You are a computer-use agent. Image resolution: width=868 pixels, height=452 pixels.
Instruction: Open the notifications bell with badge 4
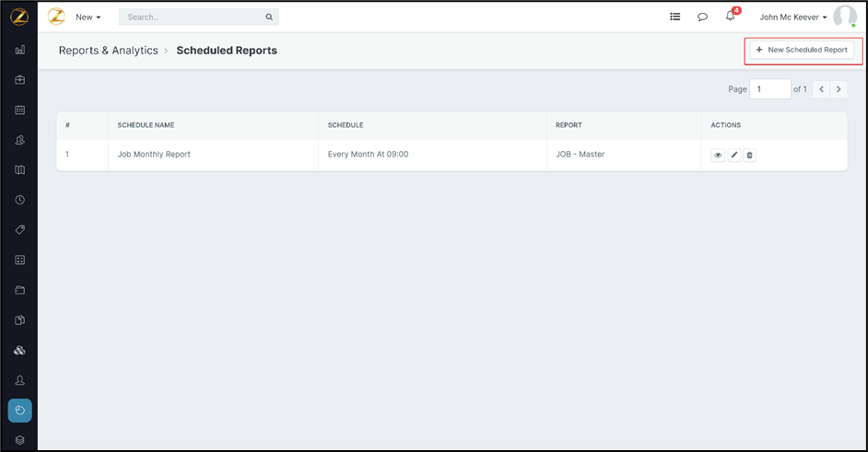click(732, 15)
